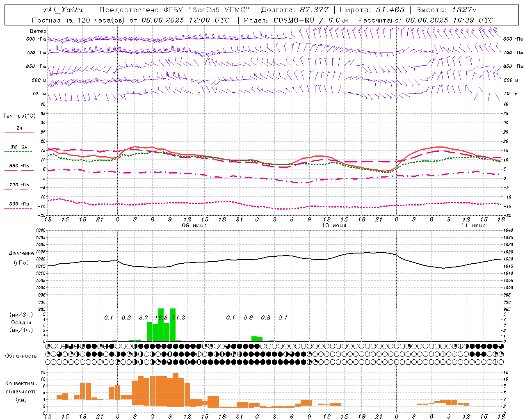Click the "Осадки" precipitation label

tap(21, 322)
